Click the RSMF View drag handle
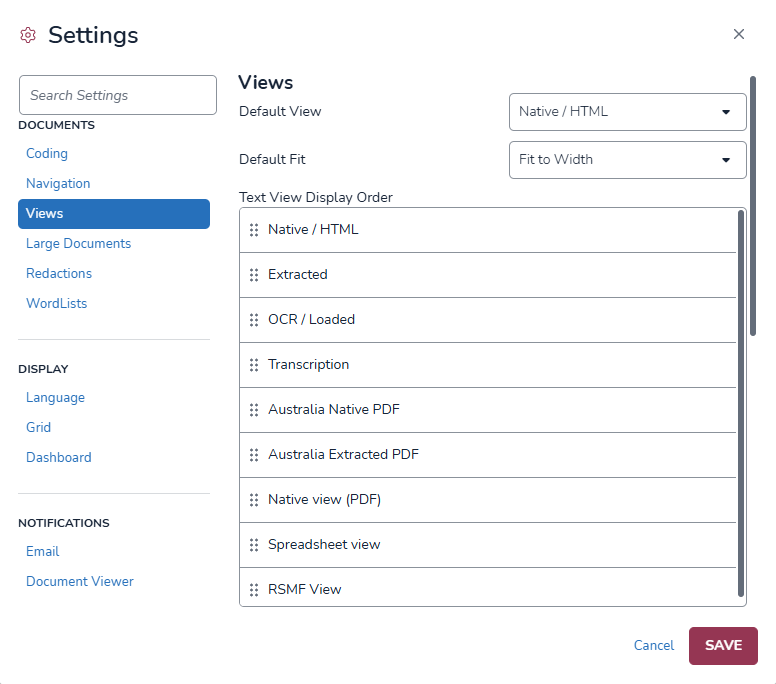Image resolution: width=776 pixels, height=684 pixels. click(x=254, y=590)
